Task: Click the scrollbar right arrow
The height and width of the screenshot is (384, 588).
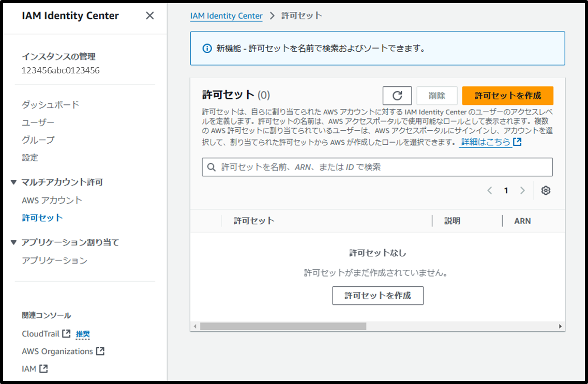Action: pos(560,326)
